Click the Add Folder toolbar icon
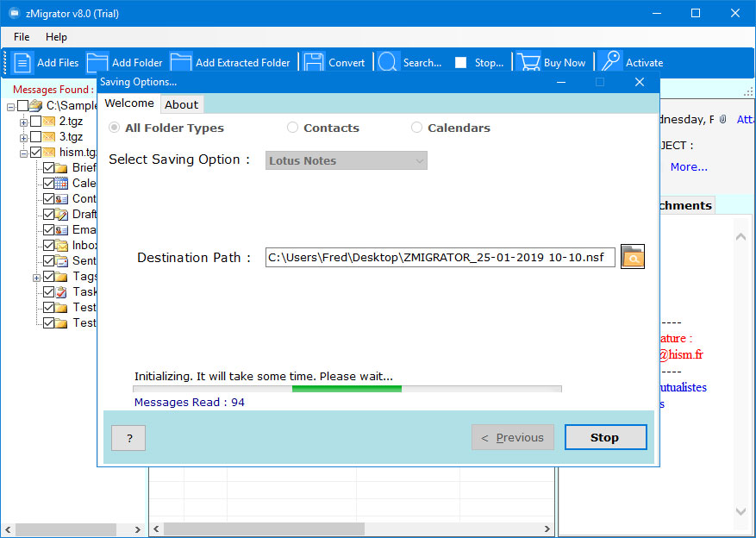The width and height of the screenshot is (756, 538). [97, 63]
